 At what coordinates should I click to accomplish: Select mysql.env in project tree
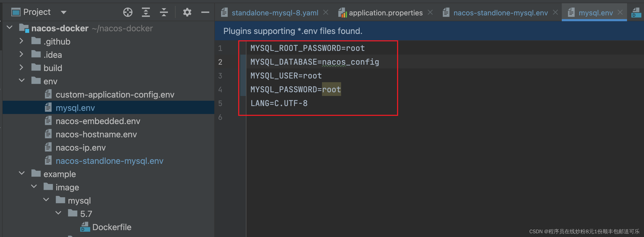click(75, 108)
